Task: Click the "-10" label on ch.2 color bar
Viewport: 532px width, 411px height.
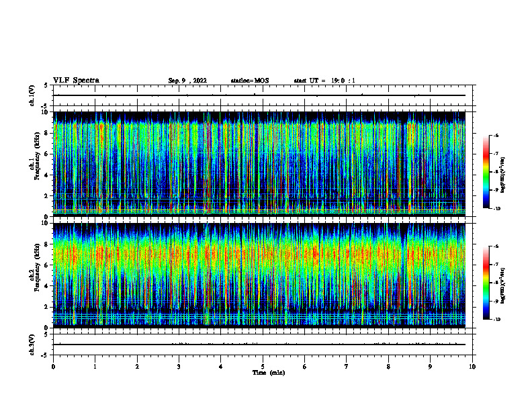Action: tap(497, 319)
